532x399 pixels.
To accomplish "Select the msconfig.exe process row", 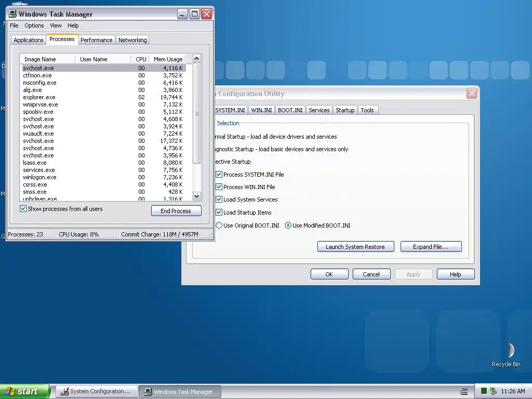I will [x=103, y=83].
